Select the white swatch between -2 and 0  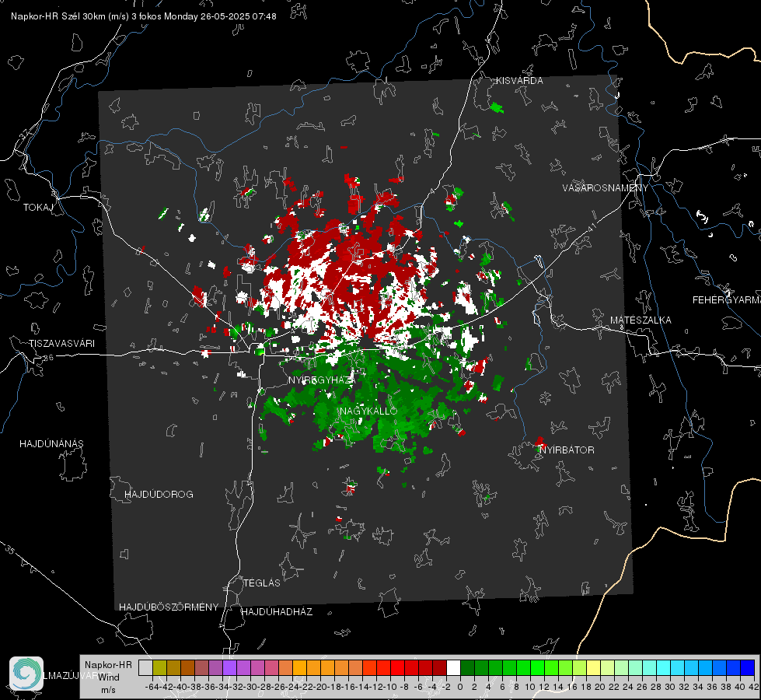click(x=453, y=667)
